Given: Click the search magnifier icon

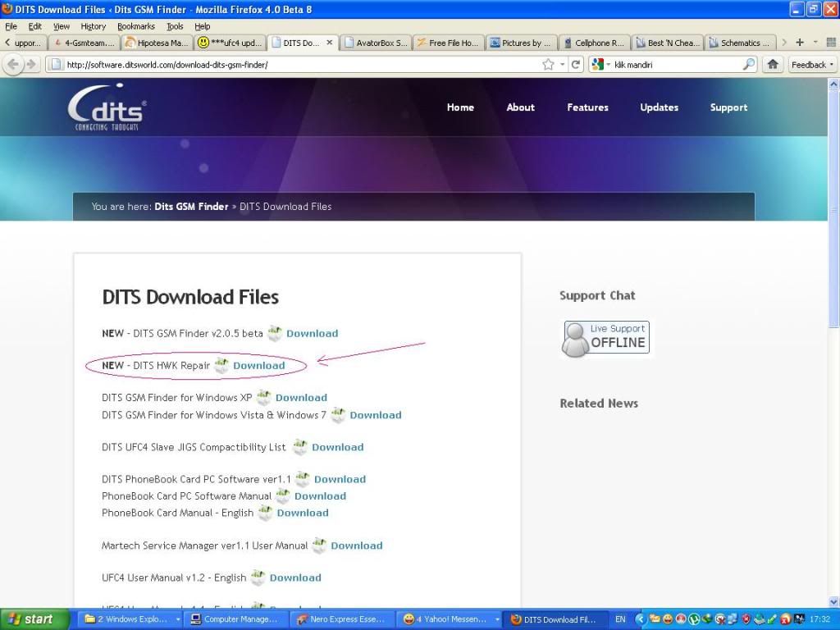Looking at the screenshot, I should tap(748, 64).
